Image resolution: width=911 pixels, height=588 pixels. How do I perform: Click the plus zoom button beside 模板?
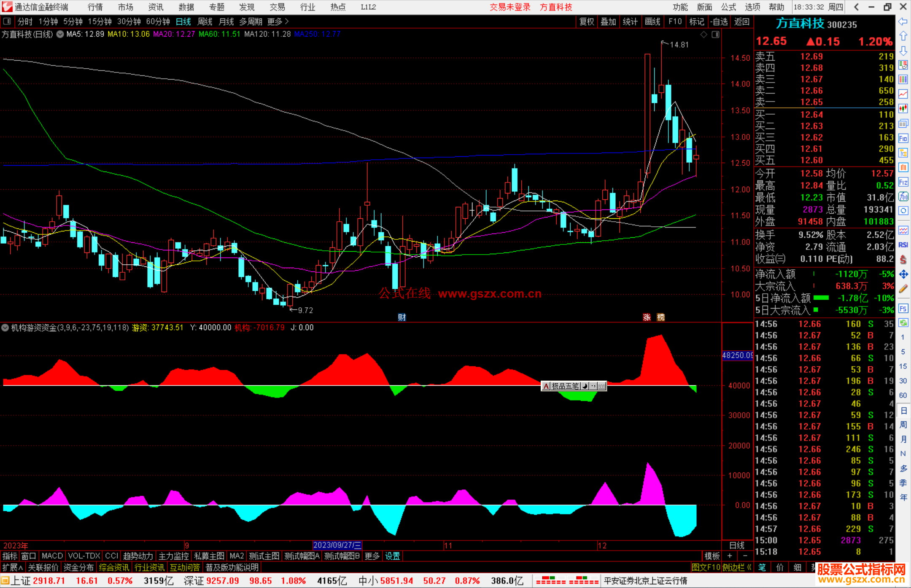pyautogui.click(x=730, y=556)
